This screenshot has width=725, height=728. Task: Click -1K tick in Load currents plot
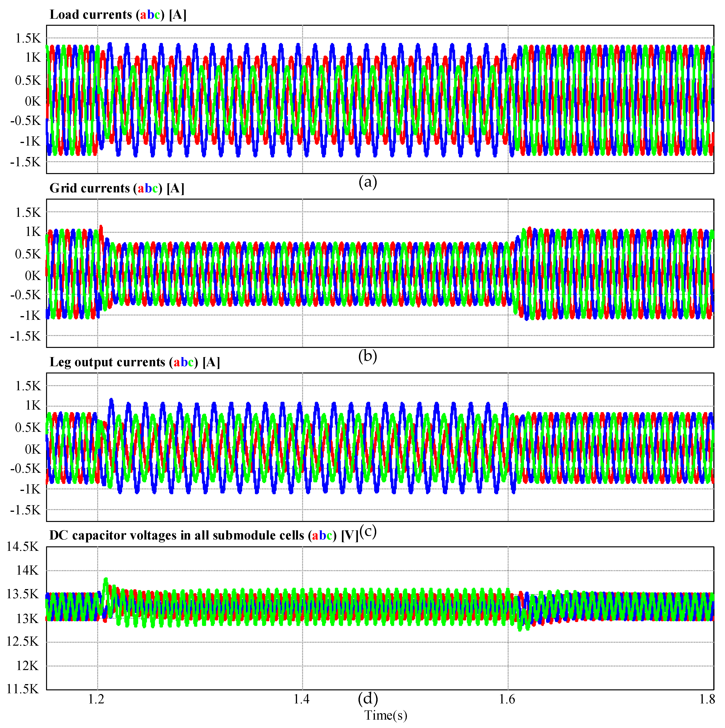coord(30,141)
